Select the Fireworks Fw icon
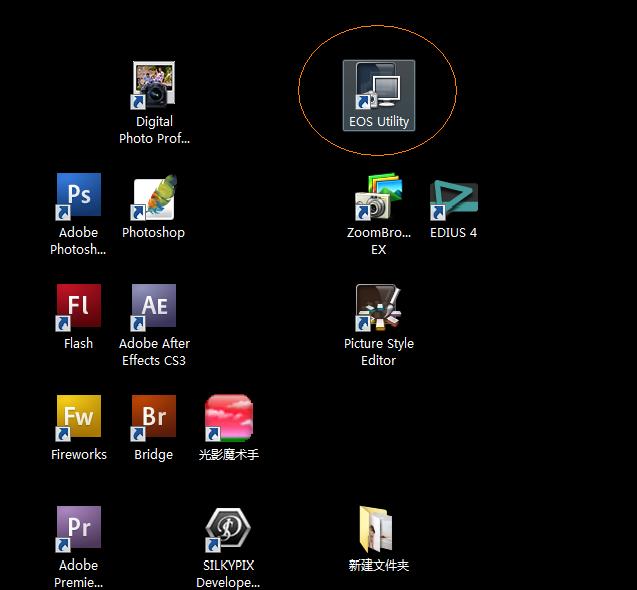637x590 pixels. [x=78, y=418]
